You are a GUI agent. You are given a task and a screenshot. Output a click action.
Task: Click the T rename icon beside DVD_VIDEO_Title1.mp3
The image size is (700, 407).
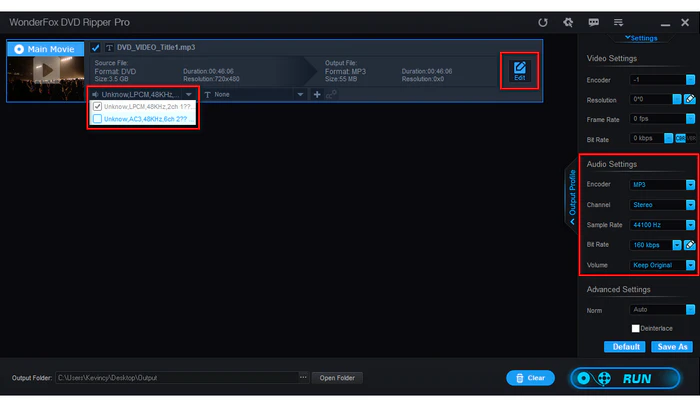pyautogui.click(x=109, y=47)
